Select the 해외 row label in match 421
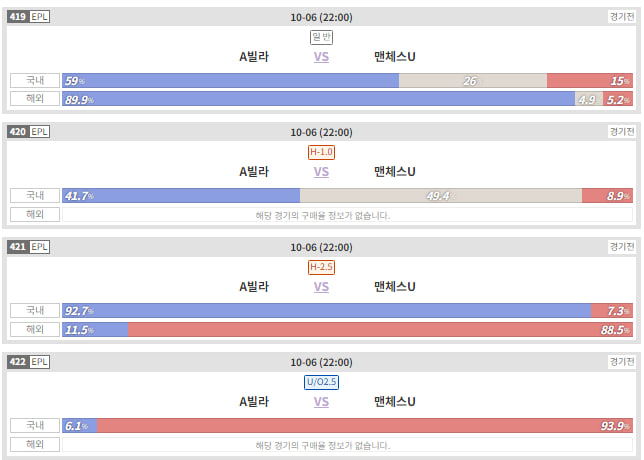The height and width of the screenshot is (460, 644). click(35, 329)
